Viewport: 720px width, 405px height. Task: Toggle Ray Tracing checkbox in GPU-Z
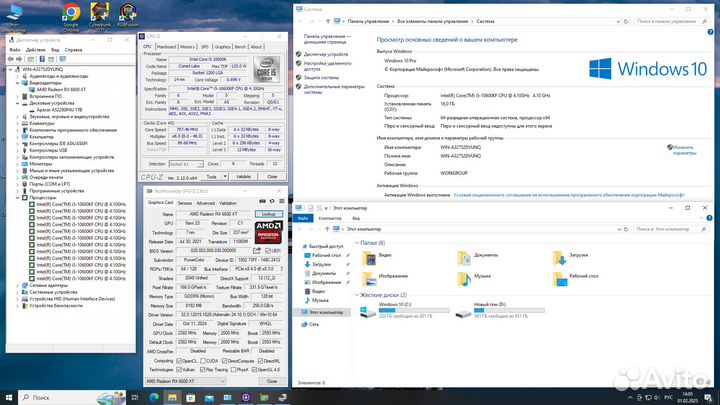point(203,370)
